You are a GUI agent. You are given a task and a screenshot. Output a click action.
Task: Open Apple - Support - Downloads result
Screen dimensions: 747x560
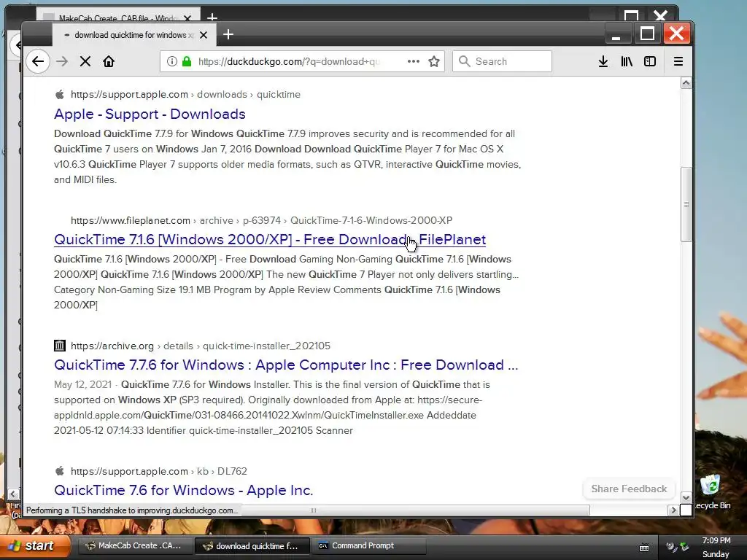coord(150,114)
